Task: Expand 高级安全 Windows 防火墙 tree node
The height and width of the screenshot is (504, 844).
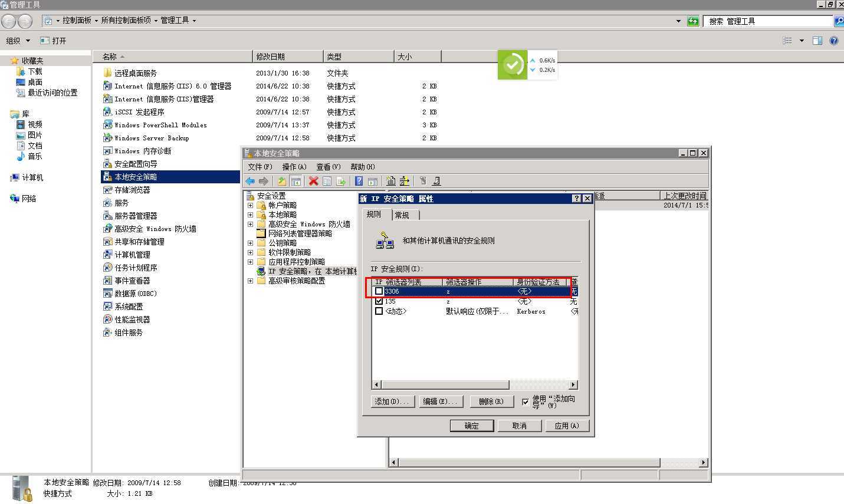Action: (250, 224)
